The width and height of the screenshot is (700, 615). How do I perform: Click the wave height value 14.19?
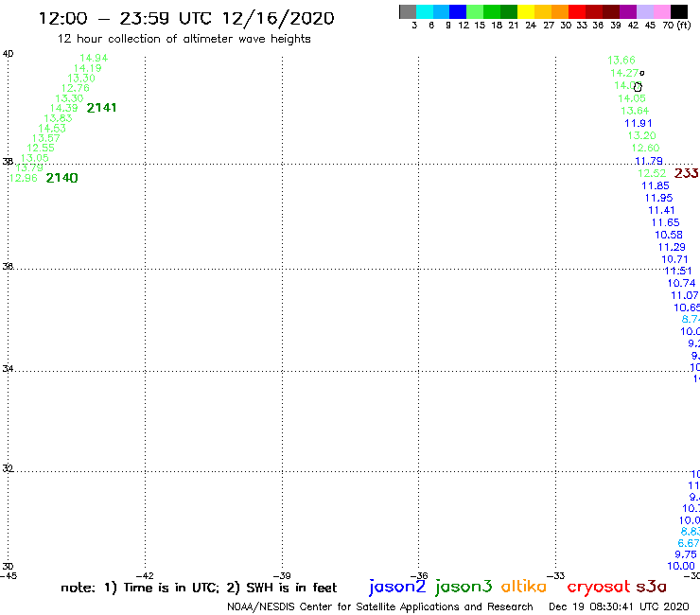(x=87, y=68)
